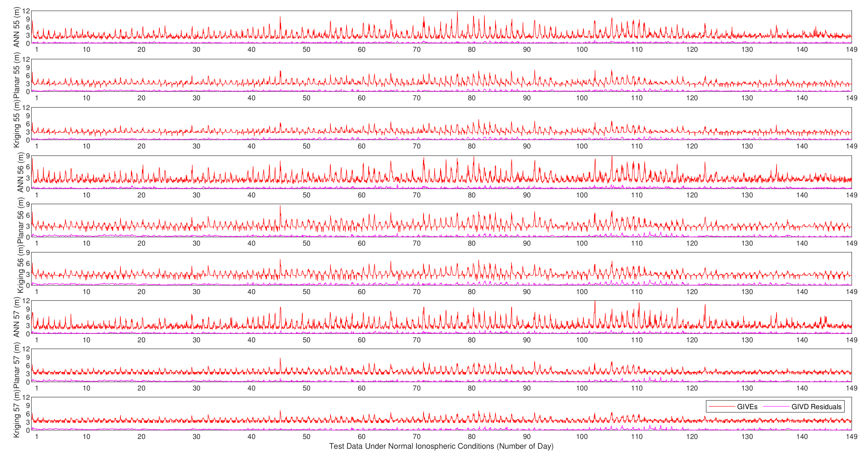This screenshot has width=868, height=459.
Task: Select the 'Kriging 55 (m)' y-axis label
Action: 16,124
